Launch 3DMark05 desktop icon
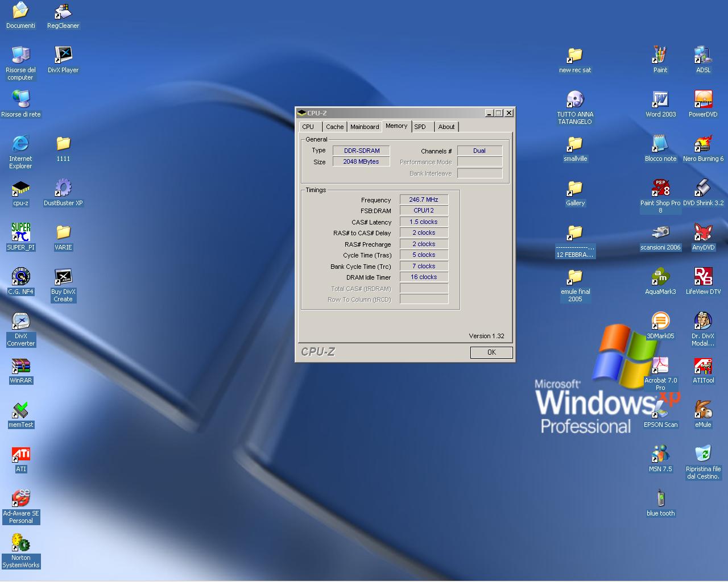The image size is (728, 582). click(x=660, y=326)
